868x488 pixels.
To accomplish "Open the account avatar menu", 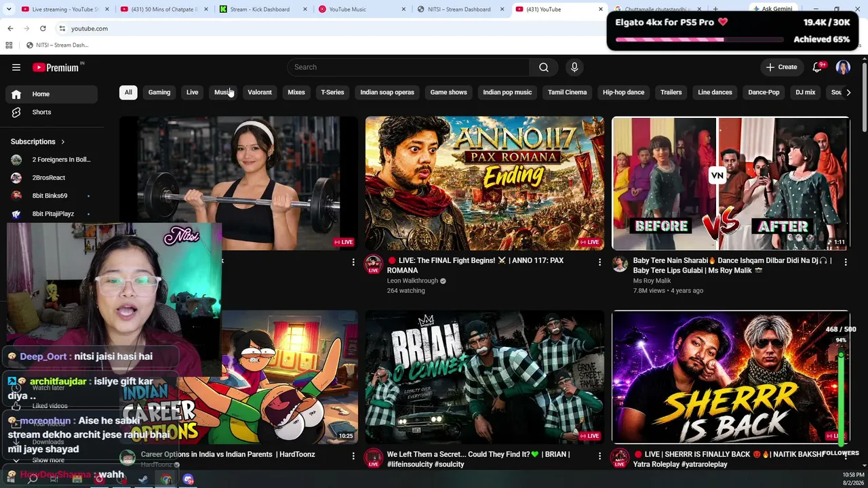I will pos(843,67).
